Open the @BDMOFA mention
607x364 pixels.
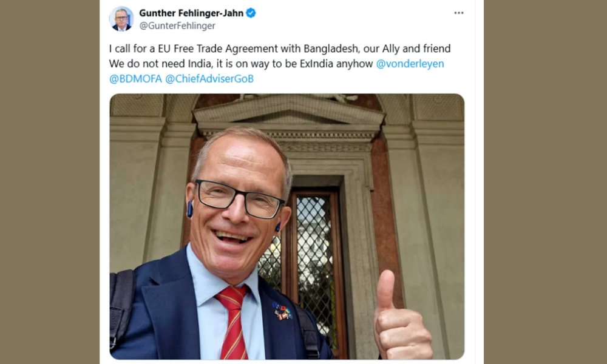pos(135,79)
